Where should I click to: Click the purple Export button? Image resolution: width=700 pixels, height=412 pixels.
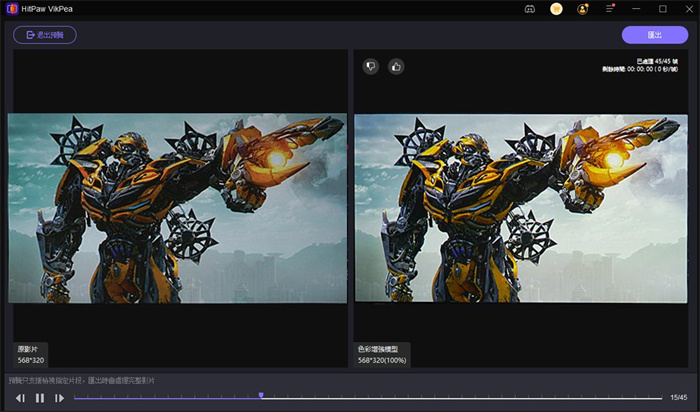pyautogui.click(x=654, y=35)
